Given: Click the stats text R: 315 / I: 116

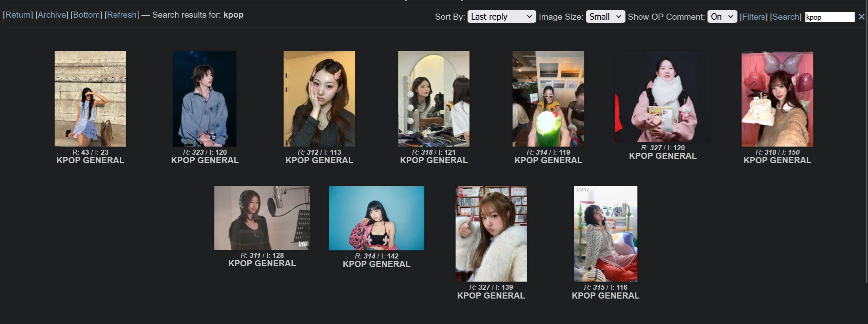Looking at the screenshot, I should pyautogui.click(x=605, y=287).
